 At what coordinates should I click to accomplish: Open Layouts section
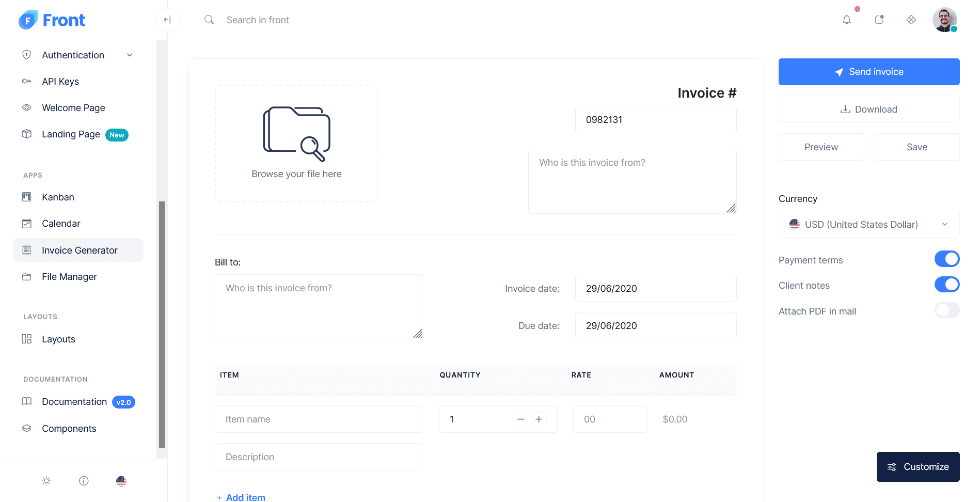(78, 339)
